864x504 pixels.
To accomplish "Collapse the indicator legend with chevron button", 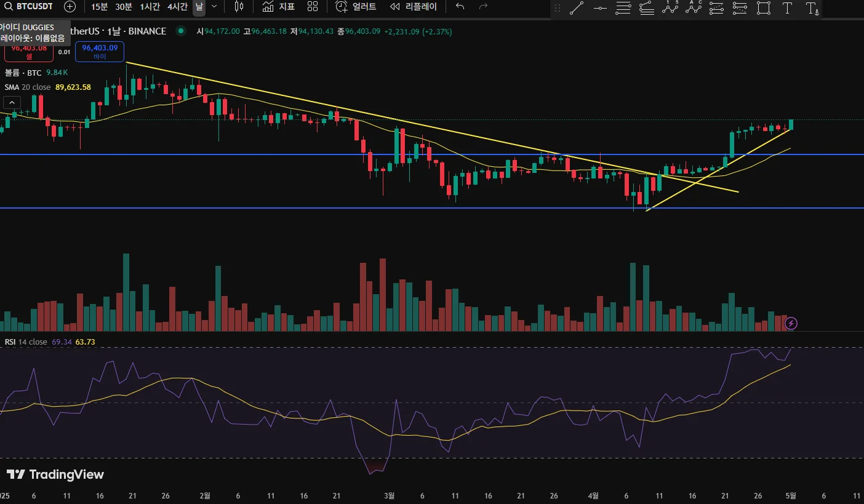I will (12, 103).
